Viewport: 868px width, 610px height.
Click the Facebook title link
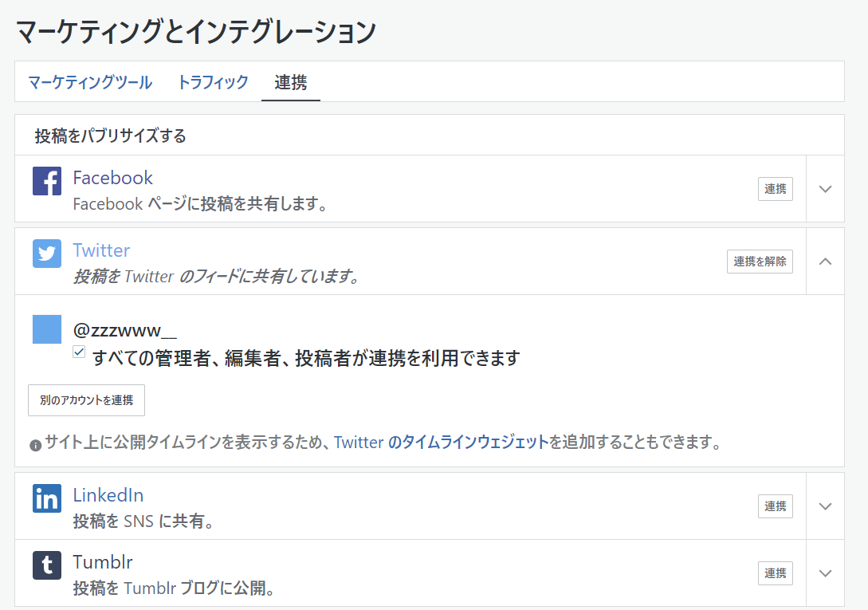pos(113,178)
